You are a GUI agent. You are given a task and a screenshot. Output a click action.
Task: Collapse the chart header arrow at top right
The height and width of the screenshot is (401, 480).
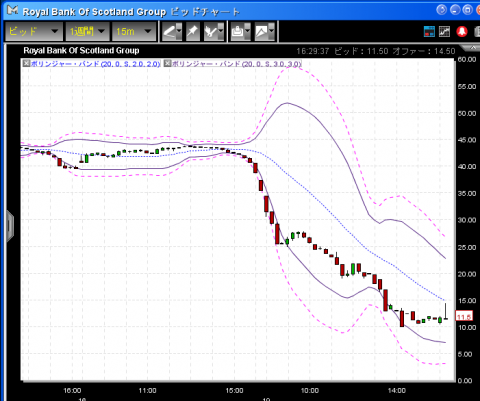point(473,49)
